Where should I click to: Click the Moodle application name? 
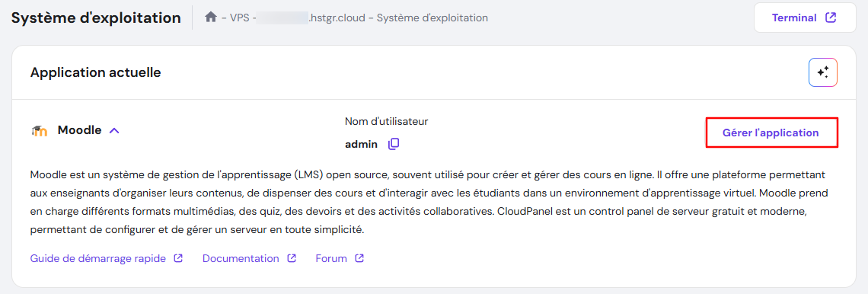80,131
